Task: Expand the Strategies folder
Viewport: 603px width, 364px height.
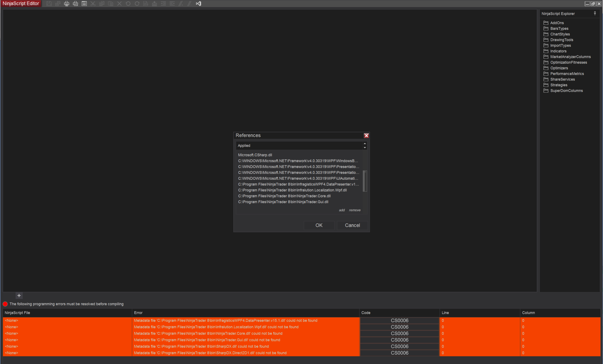Action: [558, 85]
